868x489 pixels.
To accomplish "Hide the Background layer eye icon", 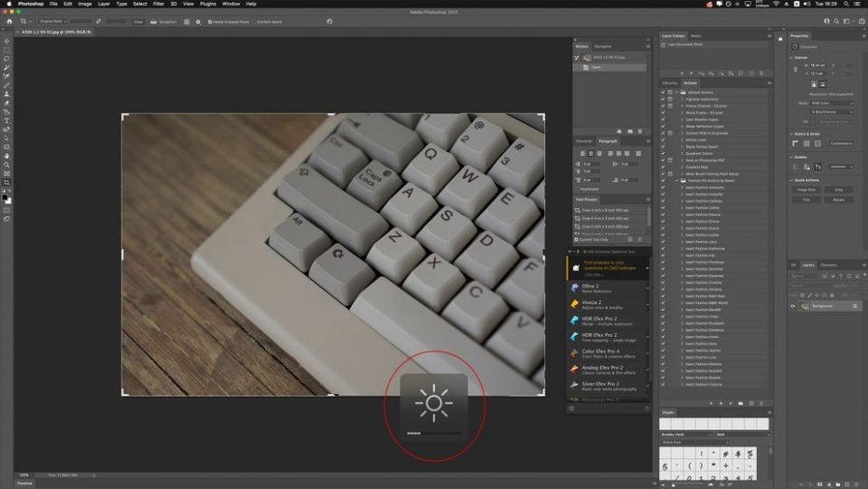I will coord(792,306).
